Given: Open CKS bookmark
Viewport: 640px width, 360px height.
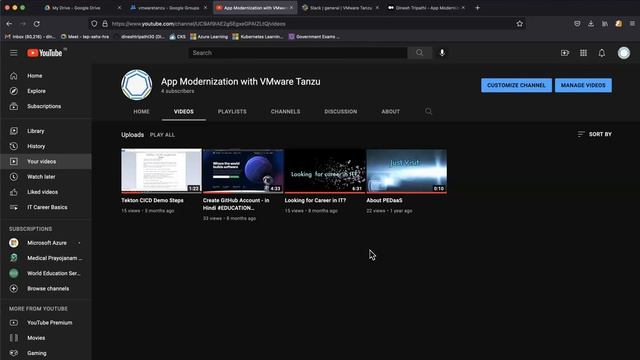Looking at the screenshot, I should pos(178,37).
